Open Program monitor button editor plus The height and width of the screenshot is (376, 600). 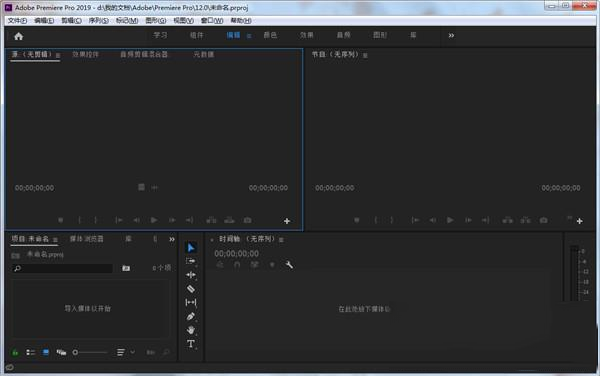point(579,221)
